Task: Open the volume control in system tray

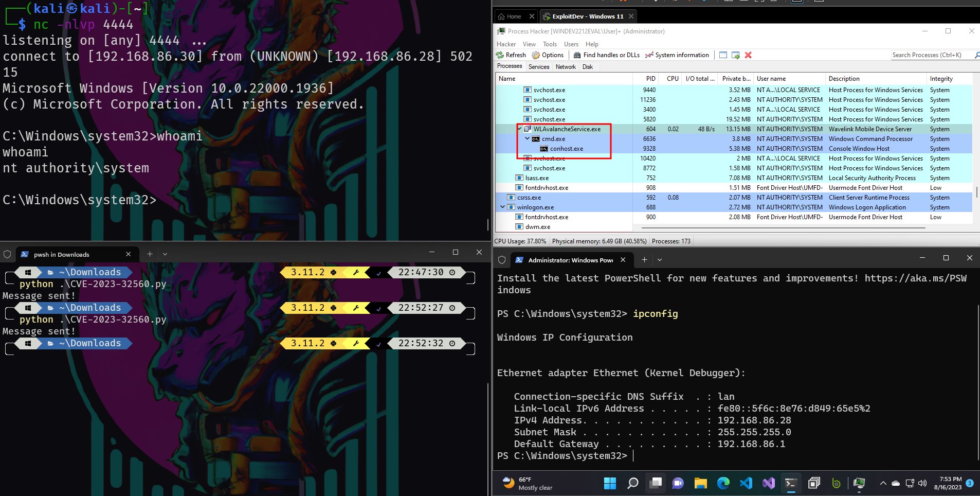Action: 922,483
